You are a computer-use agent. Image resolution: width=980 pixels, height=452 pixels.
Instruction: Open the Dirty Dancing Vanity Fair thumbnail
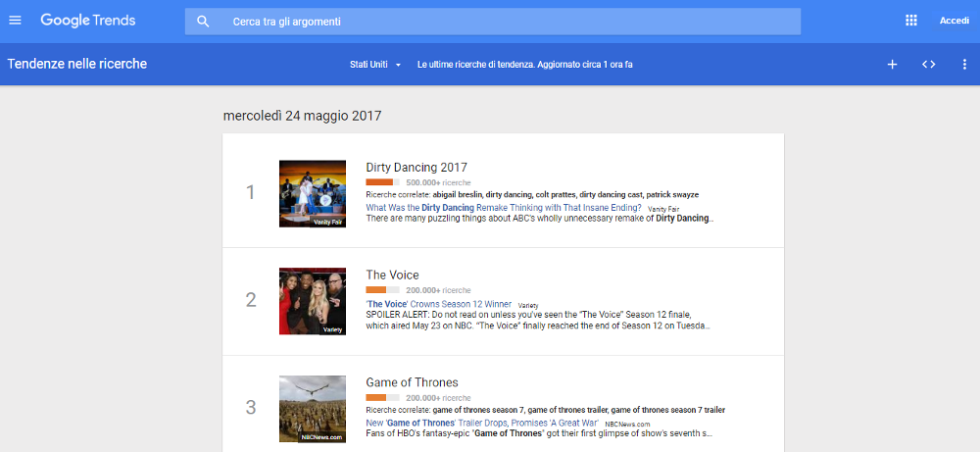click(313, 194)
